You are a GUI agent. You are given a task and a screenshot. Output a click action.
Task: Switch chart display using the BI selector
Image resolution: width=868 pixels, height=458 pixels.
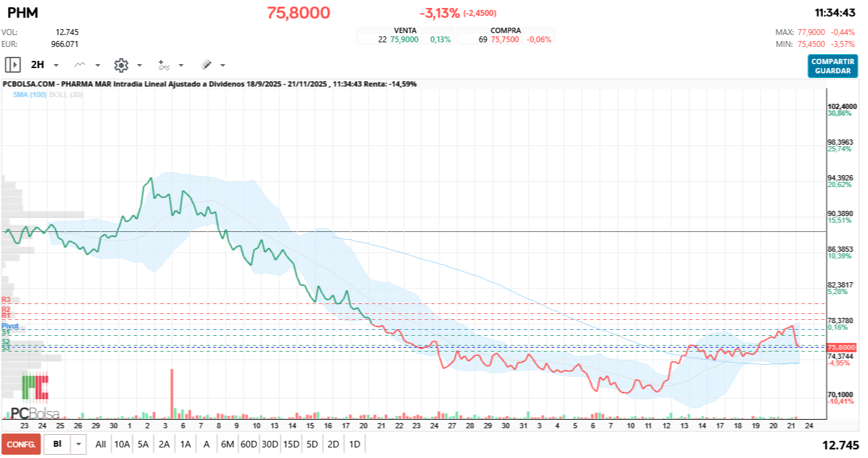click(x=56, y=445)
